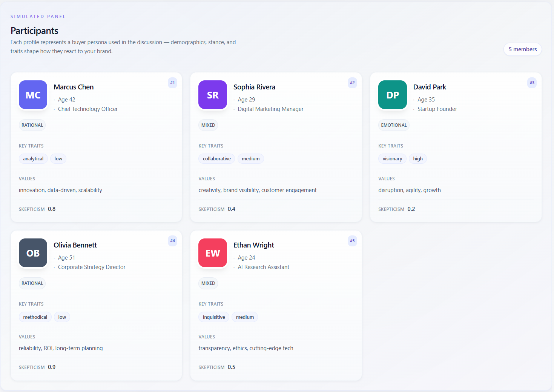Select the EMOTIONAL stance tag
The image size is (554, 392).
[x=394, y=125]
